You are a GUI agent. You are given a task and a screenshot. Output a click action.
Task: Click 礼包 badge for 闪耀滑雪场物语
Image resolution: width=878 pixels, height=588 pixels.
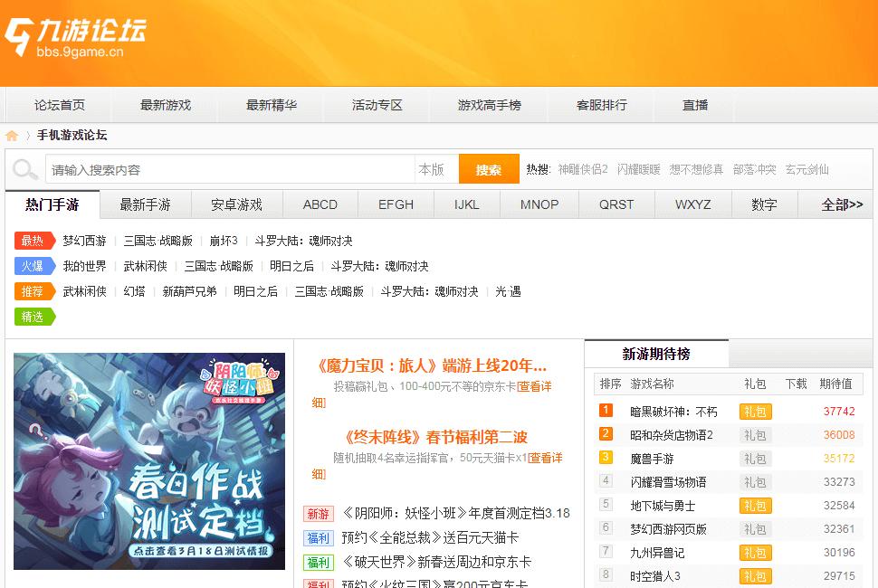[756, 482]
